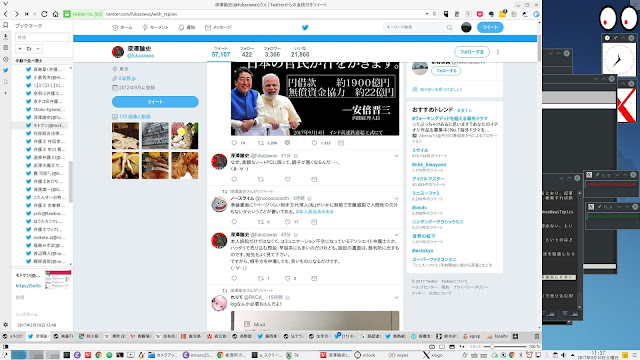Click the sidebar blue ツイート button
This screenshot has height=360, width=640.
(155, 102)
